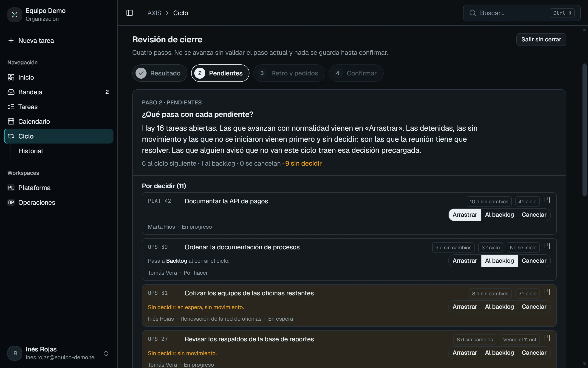The image size is (588, 368).
Task: Click the 9 sin decidir summary text
Action: tap(303, 164)
